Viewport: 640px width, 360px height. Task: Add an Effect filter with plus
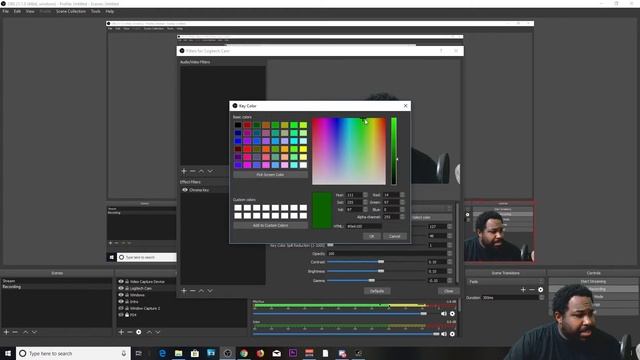coord(184,291)
